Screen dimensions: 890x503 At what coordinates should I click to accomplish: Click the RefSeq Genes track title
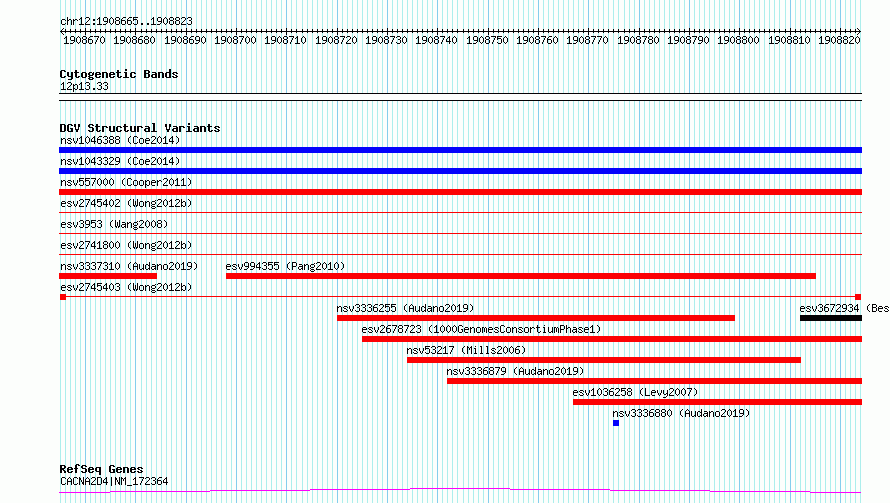(102, 469)
